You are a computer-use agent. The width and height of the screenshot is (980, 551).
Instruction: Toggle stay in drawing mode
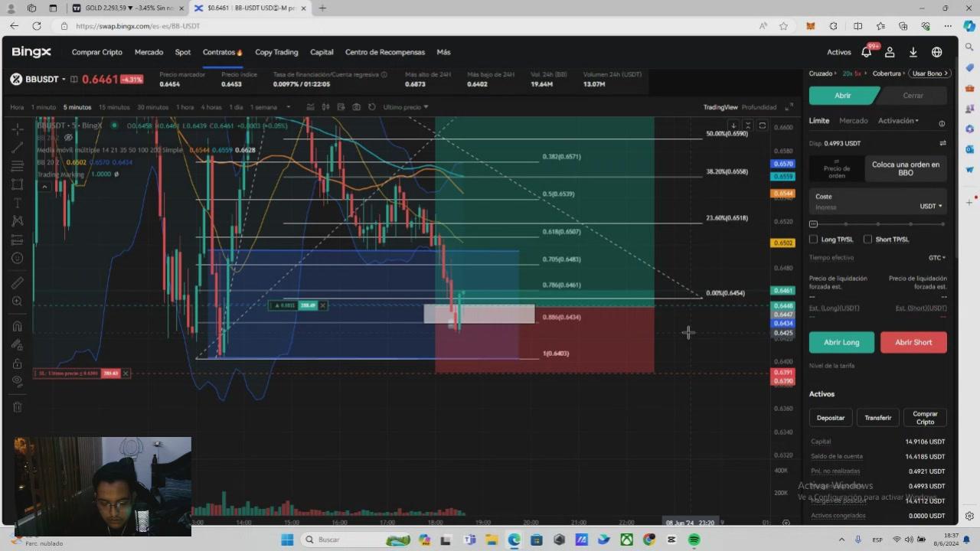(x=17, y=345)
